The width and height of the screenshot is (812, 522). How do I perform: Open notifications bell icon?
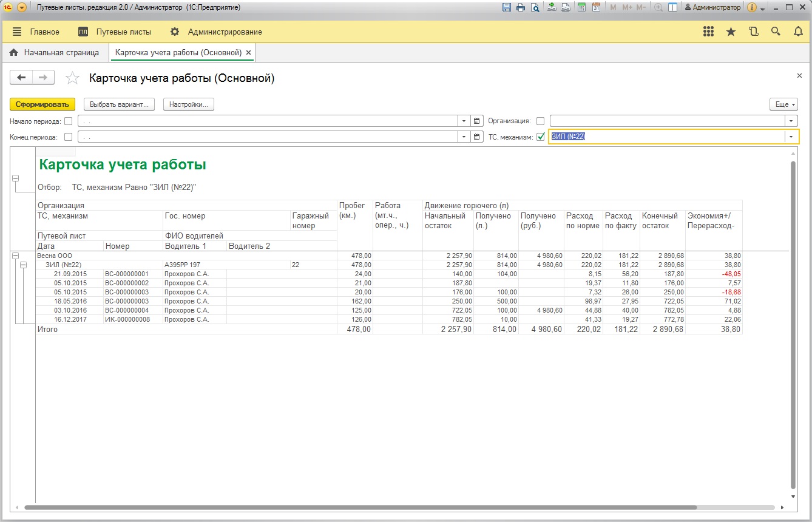point(799,32)
